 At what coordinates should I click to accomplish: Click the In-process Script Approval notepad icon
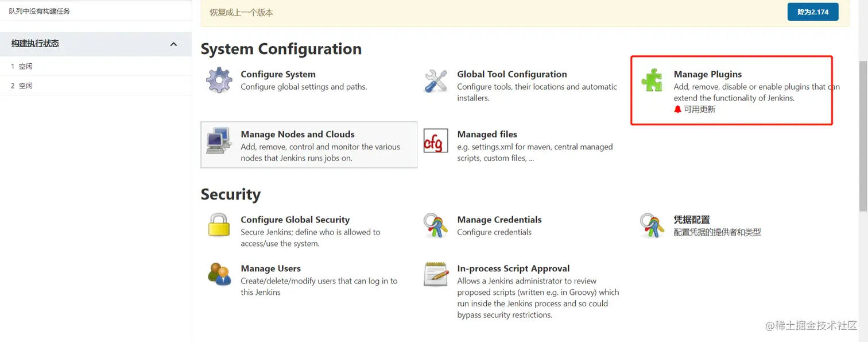click(436, 274)
